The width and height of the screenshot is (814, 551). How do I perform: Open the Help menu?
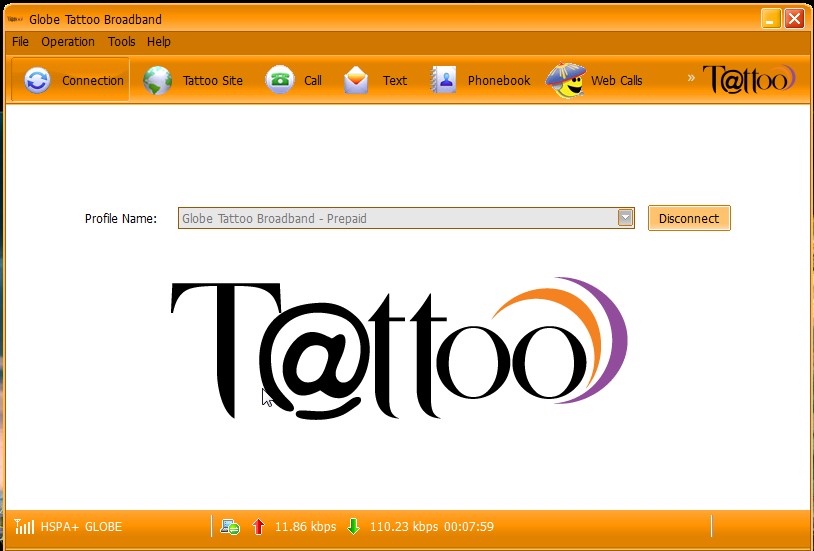pyautogui.click(x=159, y=42)
